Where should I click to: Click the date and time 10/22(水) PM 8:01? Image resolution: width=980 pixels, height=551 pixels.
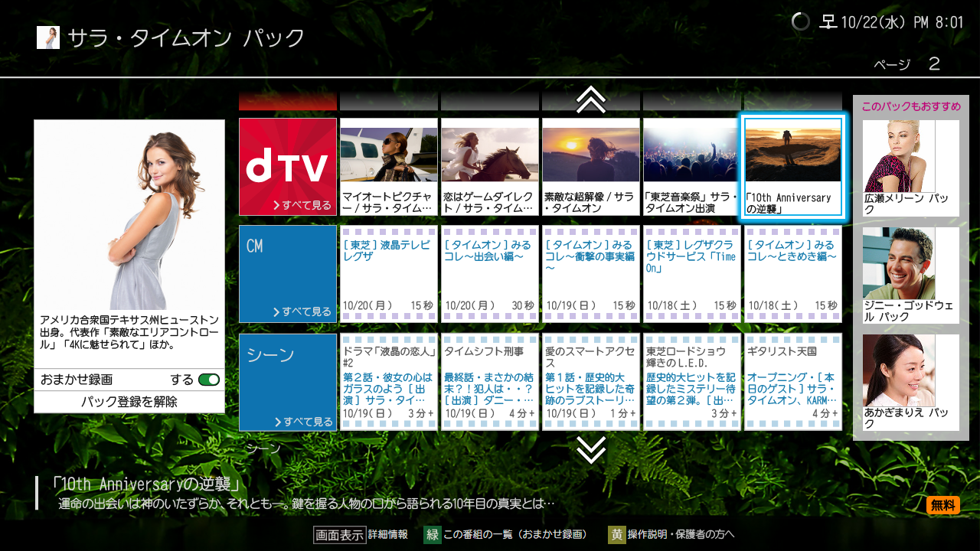[x=902, y=22]
